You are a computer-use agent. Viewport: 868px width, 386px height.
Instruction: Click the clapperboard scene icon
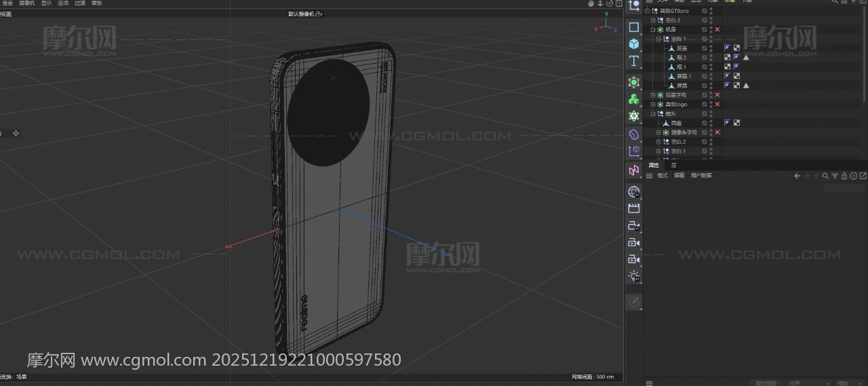(x=633, y=208)
